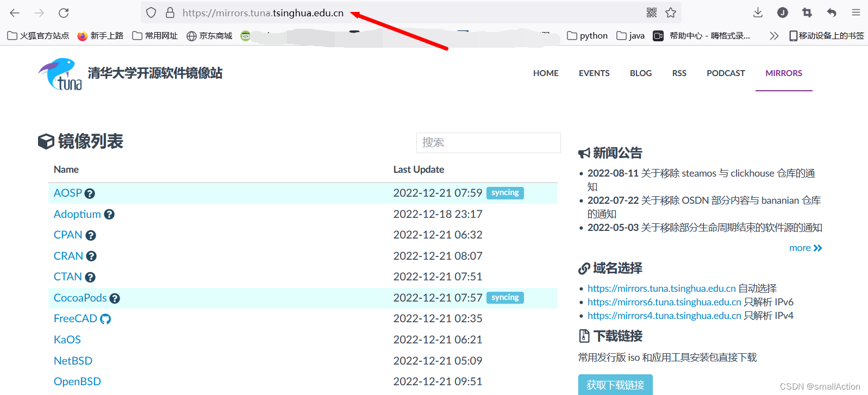Open the RSS nav item
The width and height of the screenshot is (868, 395).
pyautogui.click(x=679, y=73)
